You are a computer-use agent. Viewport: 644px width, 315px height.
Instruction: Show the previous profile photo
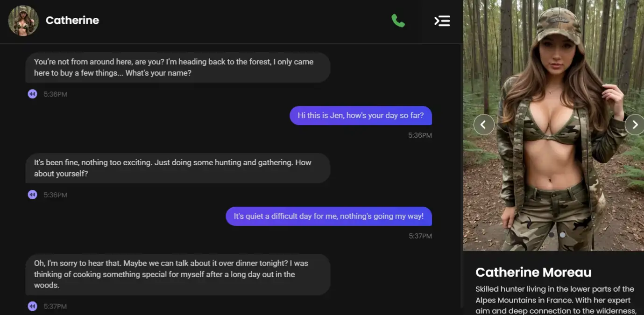coord(483,125)
